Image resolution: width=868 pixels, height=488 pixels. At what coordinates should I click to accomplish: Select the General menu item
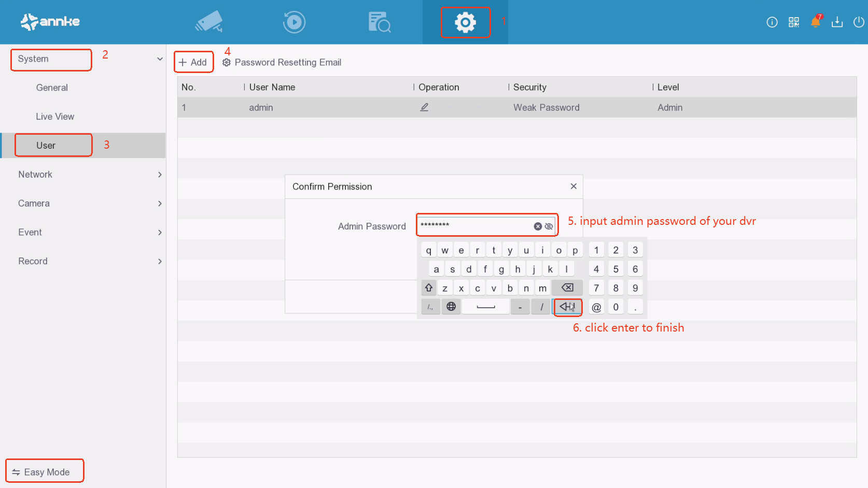pos(52,88)
